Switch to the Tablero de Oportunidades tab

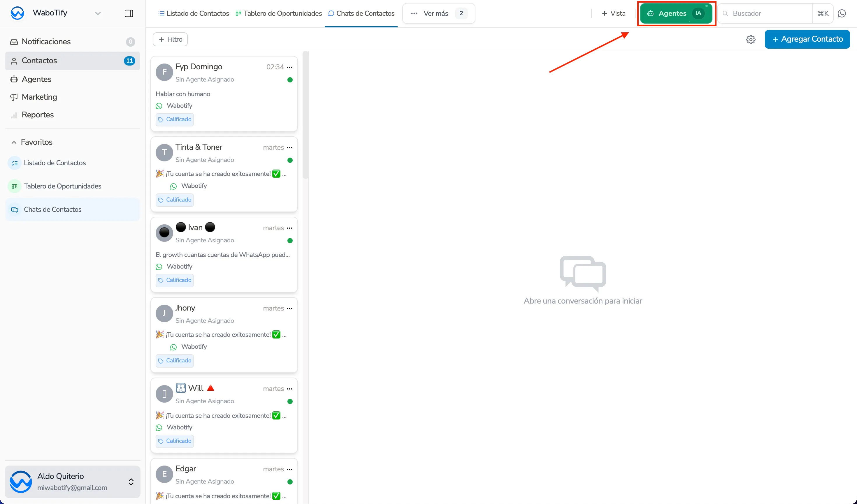tap(279, 13)
